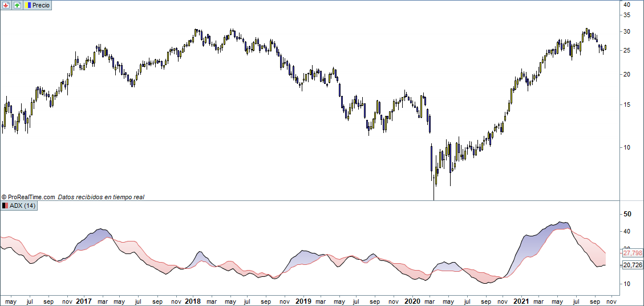Select the 2017 year marker on the time axis
This screenshot has width=644, height=306.
coord(84,300)
